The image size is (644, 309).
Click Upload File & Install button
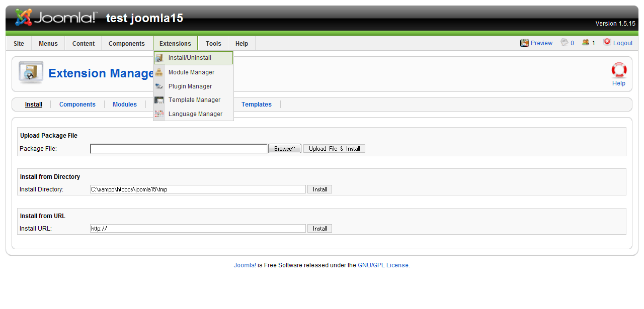[x=334, y=149]
